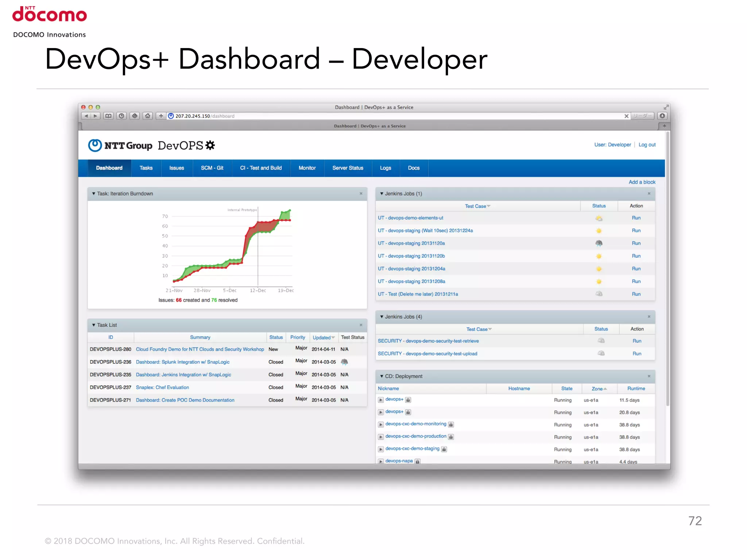Click the User: Developer link

click(x=612, y=145)
